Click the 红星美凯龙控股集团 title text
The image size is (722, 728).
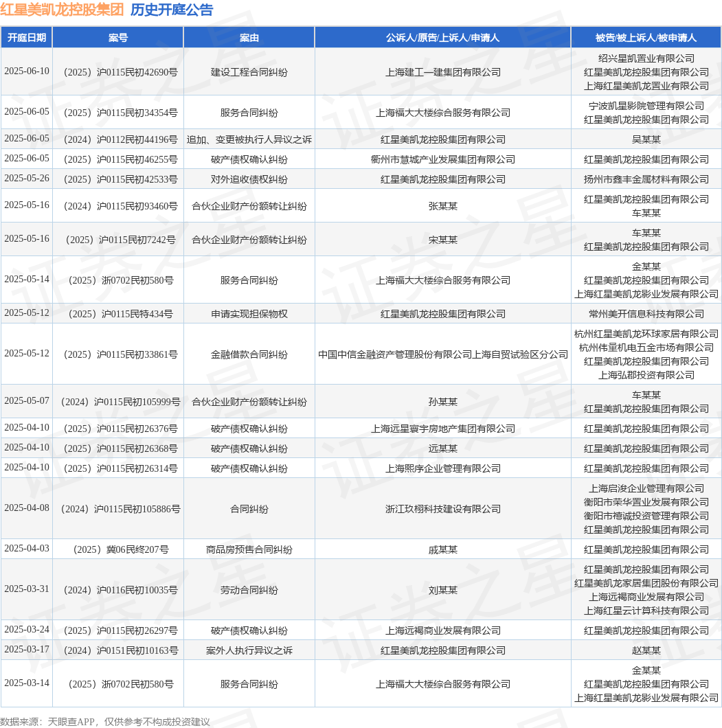click(x=62, y=10)
